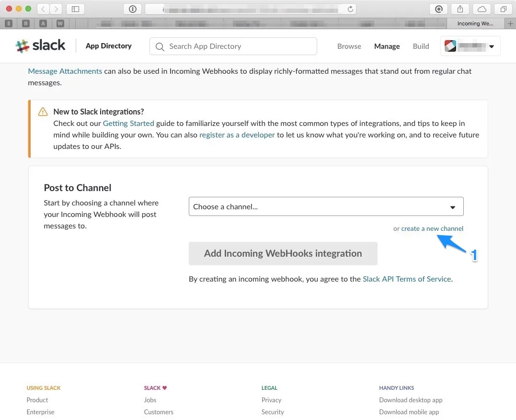Open the Jobs footer link

pyautogui.click(x=150, y=400)
